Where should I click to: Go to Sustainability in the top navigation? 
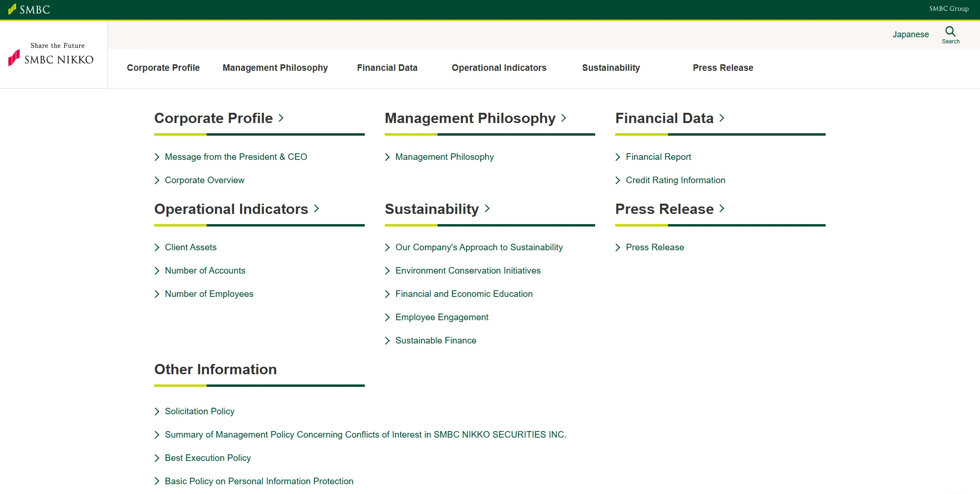pyautogui.click(x=611, y=68)
